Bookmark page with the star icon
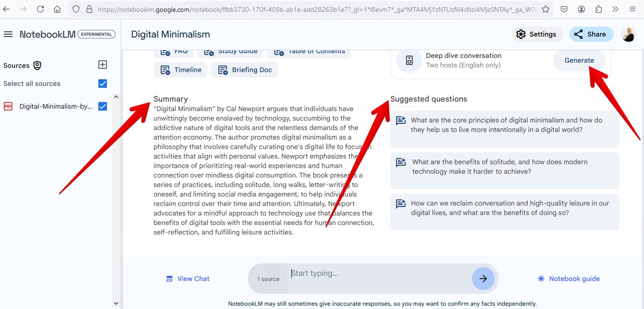644x309 pixels. click(546, 9)
